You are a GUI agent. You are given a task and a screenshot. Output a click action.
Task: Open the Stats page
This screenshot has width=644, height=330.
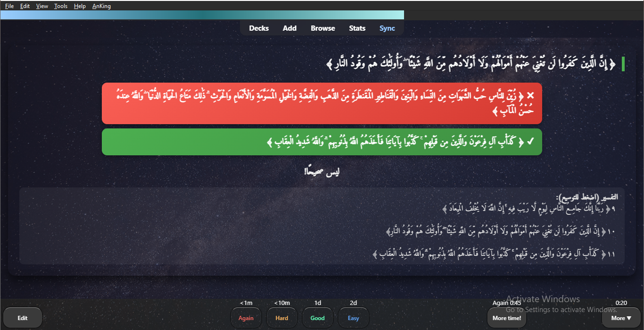click(357, 28)
